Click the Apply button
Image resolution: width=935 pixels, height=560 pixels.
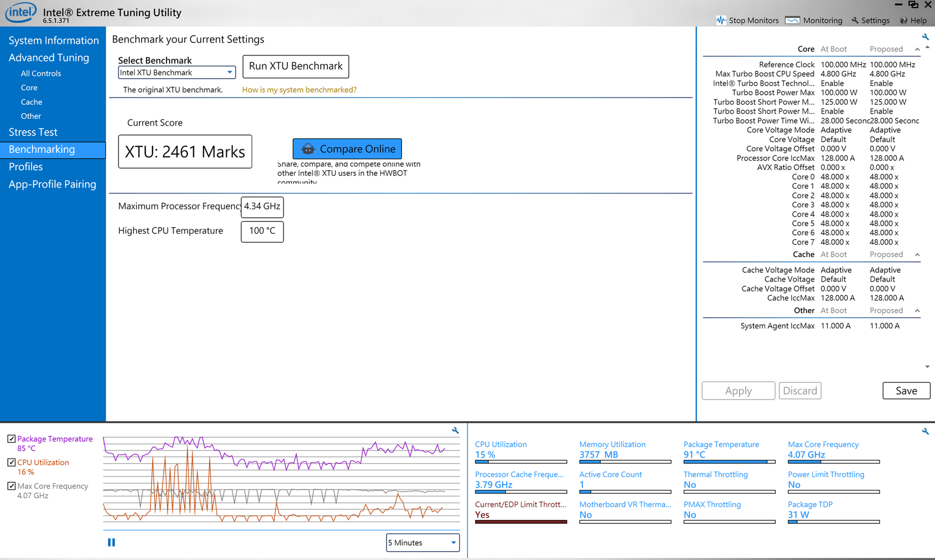point(738,391)
